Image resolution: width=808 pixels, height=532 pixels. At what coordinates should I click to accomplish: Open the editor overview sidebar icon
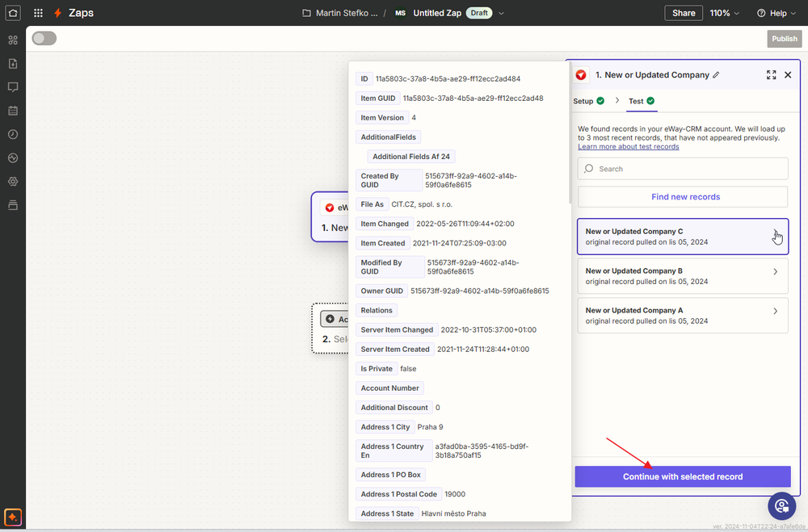13,40
